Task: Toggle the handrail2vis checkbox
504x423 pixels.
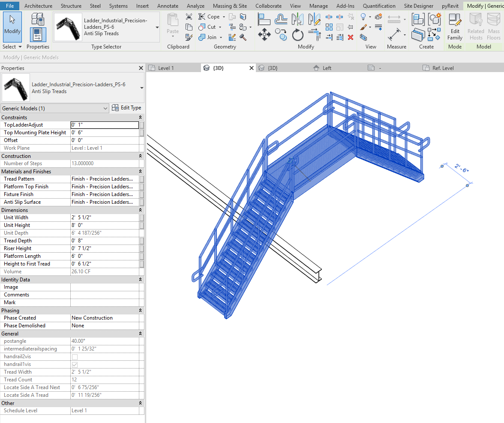Action: point(75,357)
